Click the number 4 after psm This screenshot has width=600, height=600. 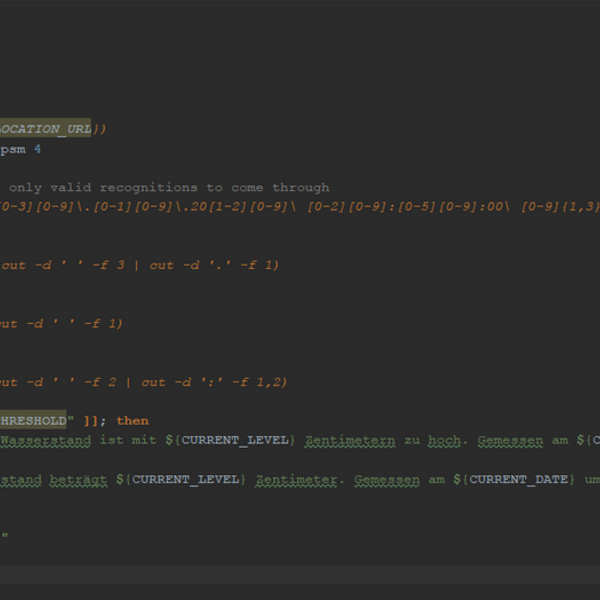click(x=38, y=149)
